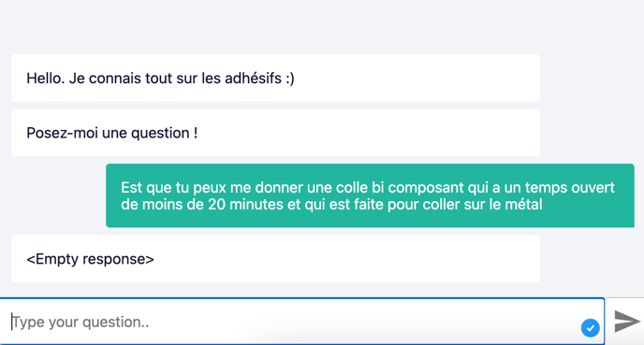Focus the 'Type your question..' input field
The width and height of the screenshot is (644, 345).
pyautogui.click(x=301, y=322)
